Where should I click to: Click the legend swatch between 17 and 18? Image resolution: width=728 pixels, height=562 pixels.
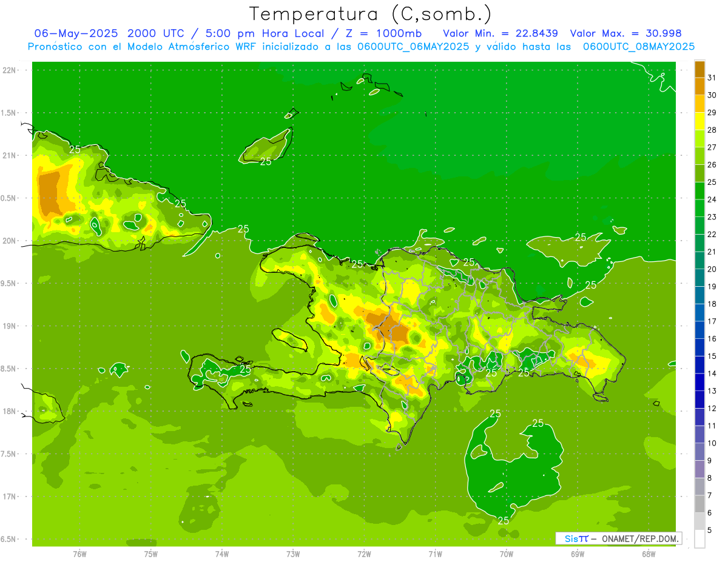click(699, 312)
